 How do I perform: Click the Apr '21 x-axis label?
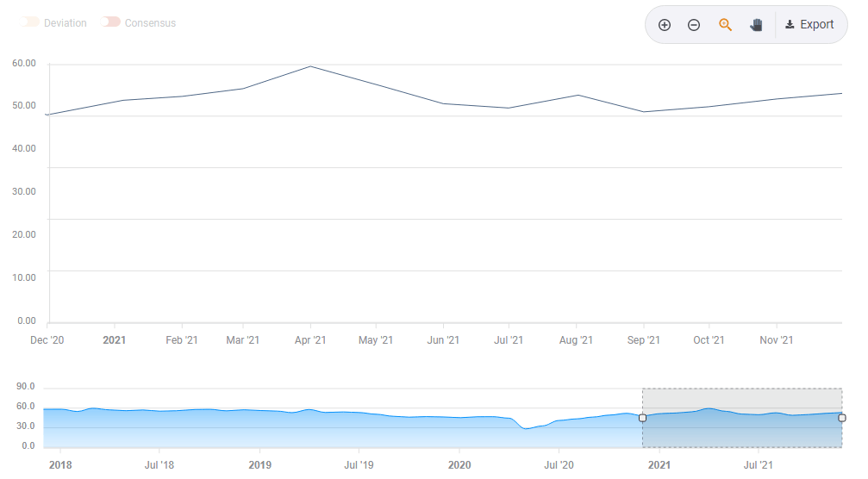pos(310,340)
